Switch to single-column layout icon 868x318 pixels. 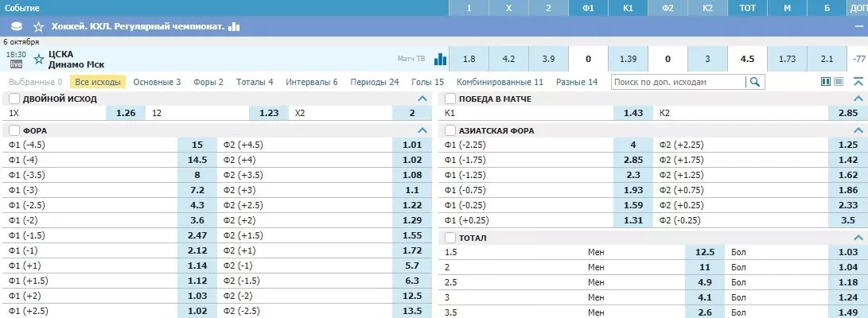(x=839, y=82)
